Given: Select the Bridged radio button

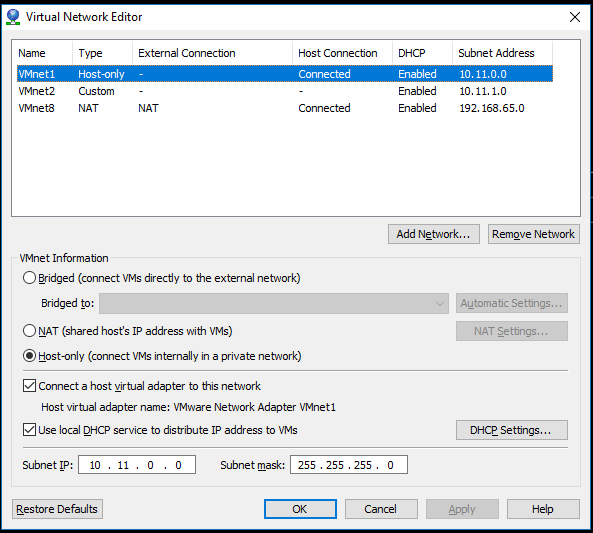Looking at the screenshot, I should [29, 278].
